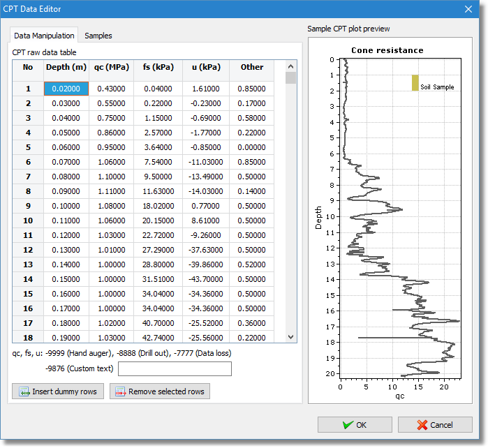Select row number 10 in the table
Image resolution: width=488 pixels, height=448 pixels.
[28, 221]
